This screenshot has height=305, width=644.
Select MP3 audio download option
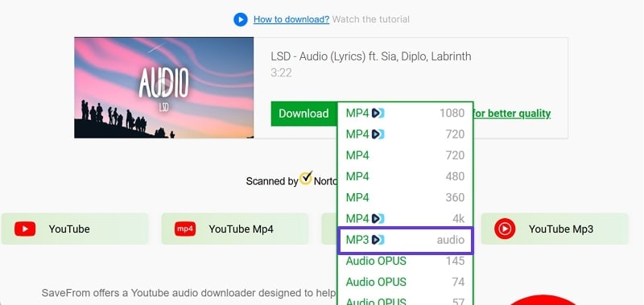pos(405,240)
